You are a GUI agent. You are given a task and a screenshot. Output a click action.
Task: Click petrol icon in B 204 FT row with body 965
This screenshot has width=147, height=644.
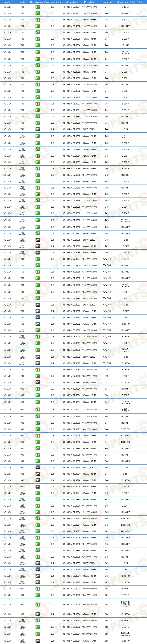[x=38, y=621]
